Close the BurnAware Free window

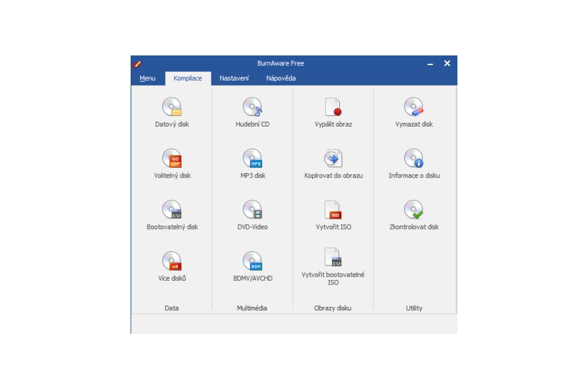(447, 63)
